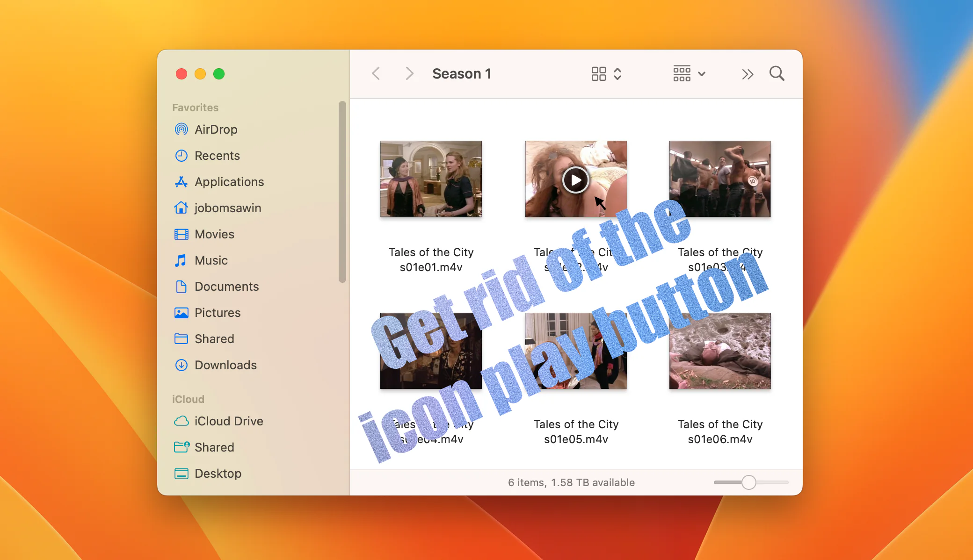The width and height of the screenshot is (973, 560).
Task: Select the Pictures photo icon
Action: (181, 313)
